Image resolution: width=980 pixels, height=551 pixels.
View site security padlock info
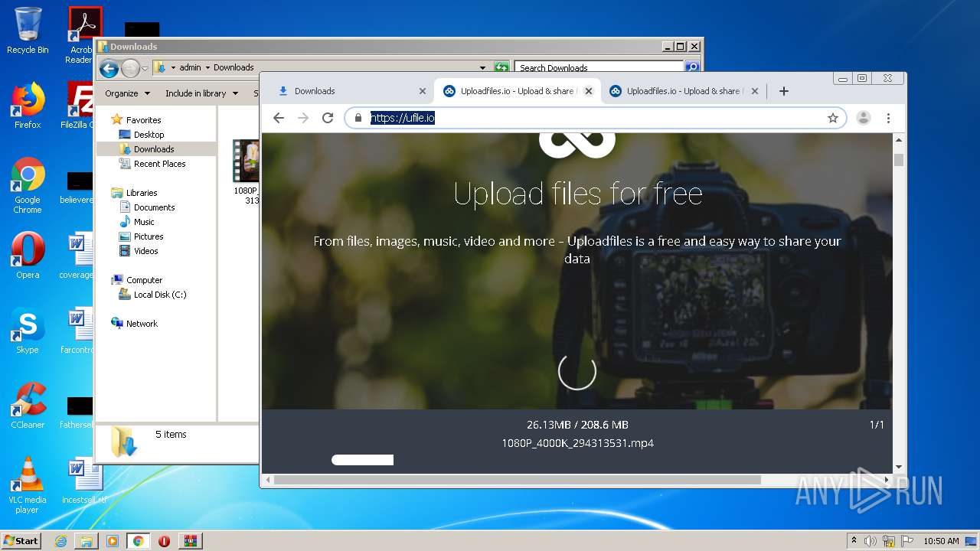(358, 118)
